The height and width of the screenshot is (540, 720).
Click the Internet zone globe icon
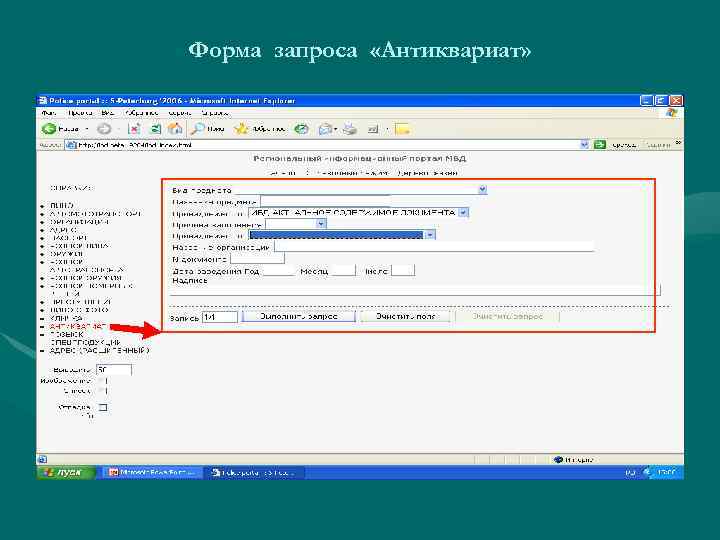558,460
